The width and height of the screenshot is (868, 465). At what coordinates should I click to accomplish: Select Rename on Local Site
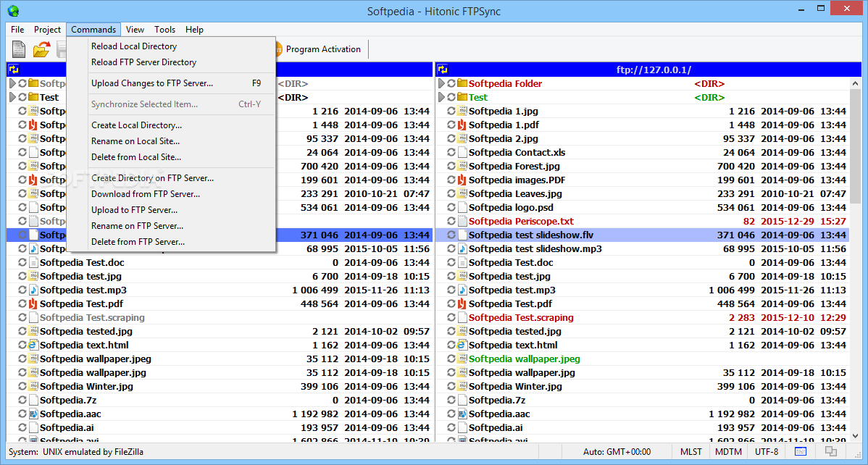click(x=170, y=141)
